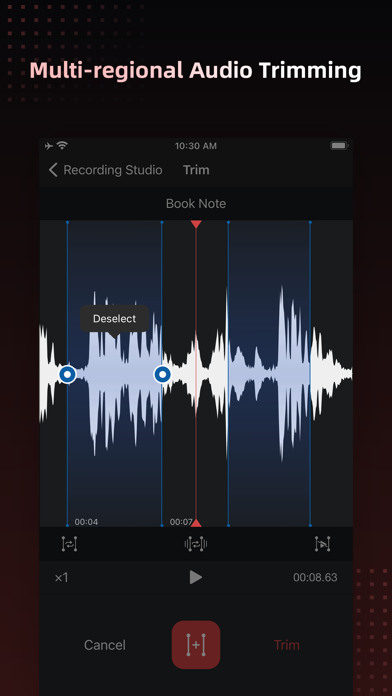Image resolution: width=392 pixels, height=696 pixels.
Task: Tap the skip-play region icon at toolbar right
Action: click(322, 544)
